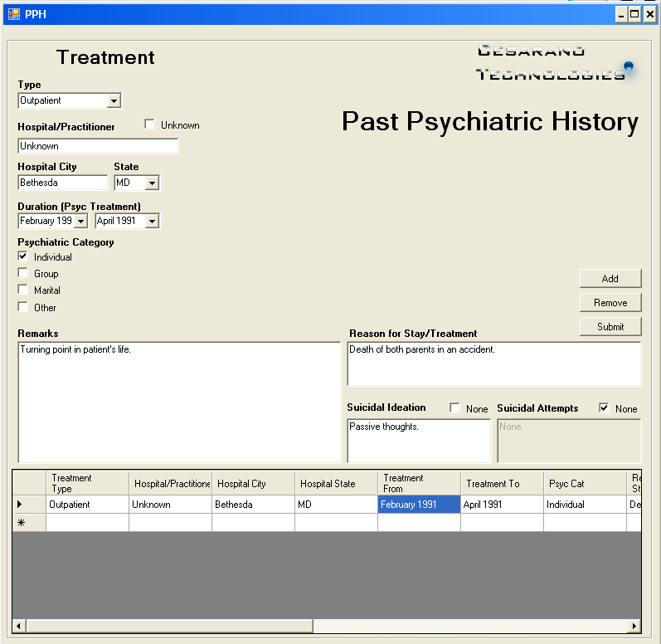
Task: Click the Hospital City input field
Action: [63, 183]
